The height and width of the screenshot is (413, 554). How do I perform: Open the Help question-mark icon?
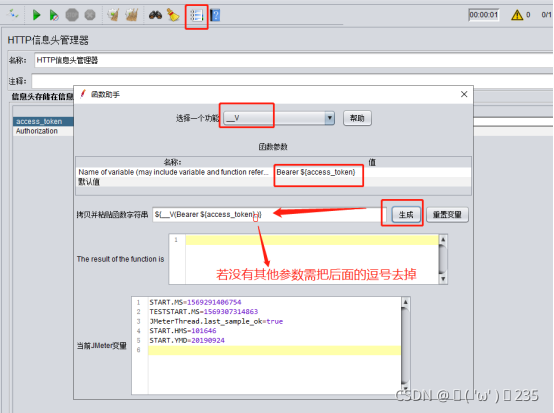[215, 15]
